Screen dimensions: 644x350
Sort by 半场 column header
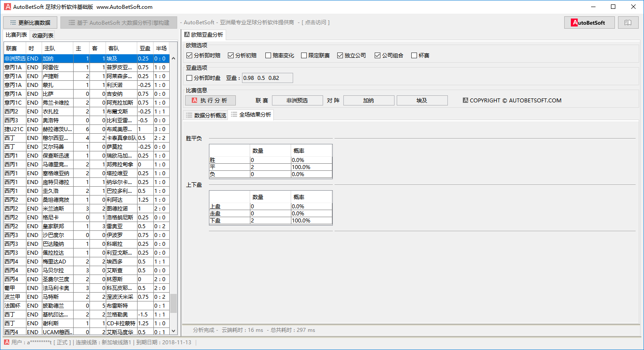[161, 48]
